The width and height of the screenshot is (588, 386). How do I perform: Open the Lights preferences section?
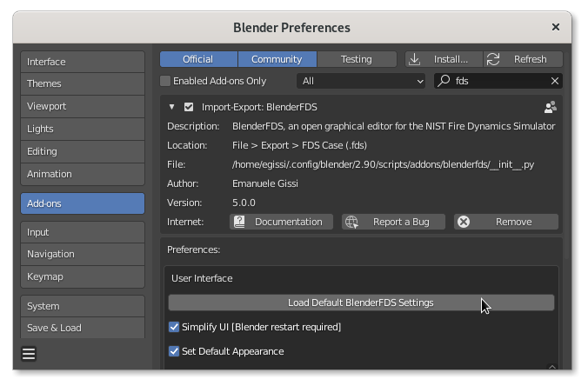point(83,129)
